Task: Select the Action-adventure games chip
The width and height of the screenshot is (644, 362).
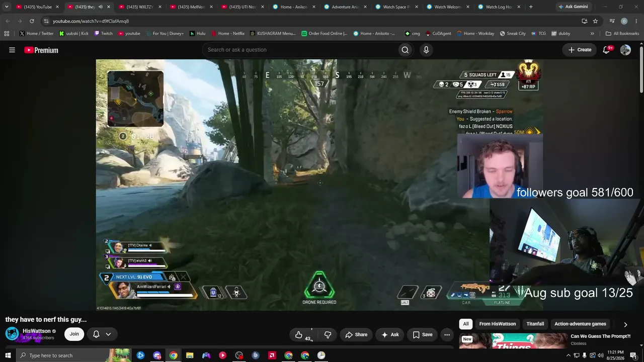Action: [580, 324]
